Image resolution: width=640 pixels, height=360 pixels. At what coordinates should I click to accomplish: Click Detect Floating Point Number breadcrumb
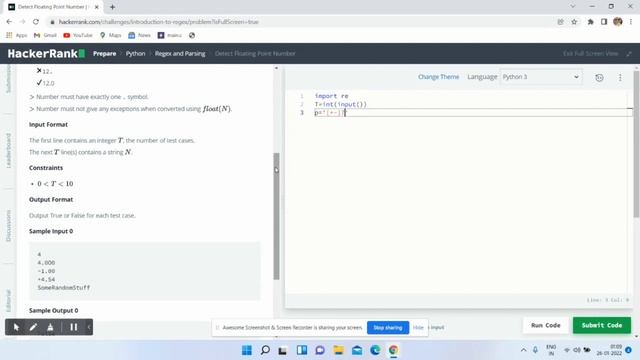point(255,53)
